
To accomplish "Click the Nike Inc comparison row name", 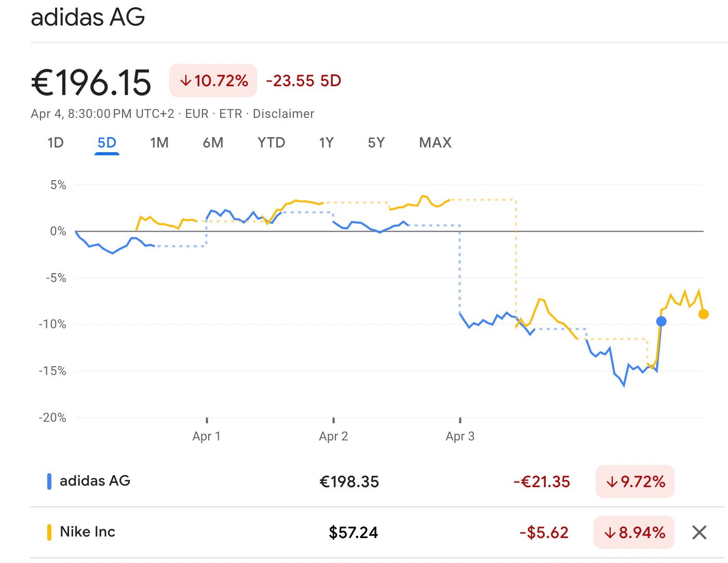I will click(x=88, y=532).
